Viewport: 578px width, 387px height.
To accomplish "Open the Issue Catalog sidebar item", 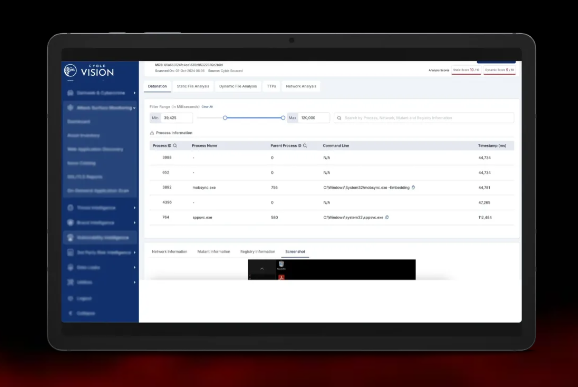I will coord(81,163).
